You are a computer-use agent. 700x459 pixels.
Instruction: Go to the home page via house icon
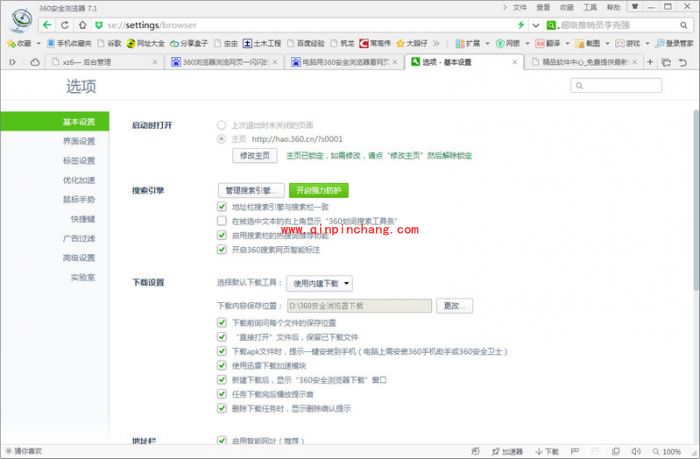point(82,25)
